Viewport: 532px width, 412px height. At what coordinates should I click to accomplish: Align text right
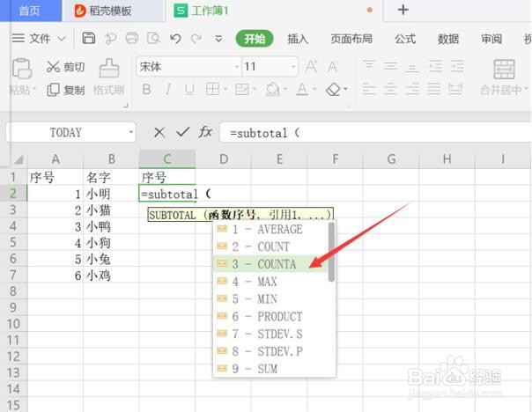412,89
